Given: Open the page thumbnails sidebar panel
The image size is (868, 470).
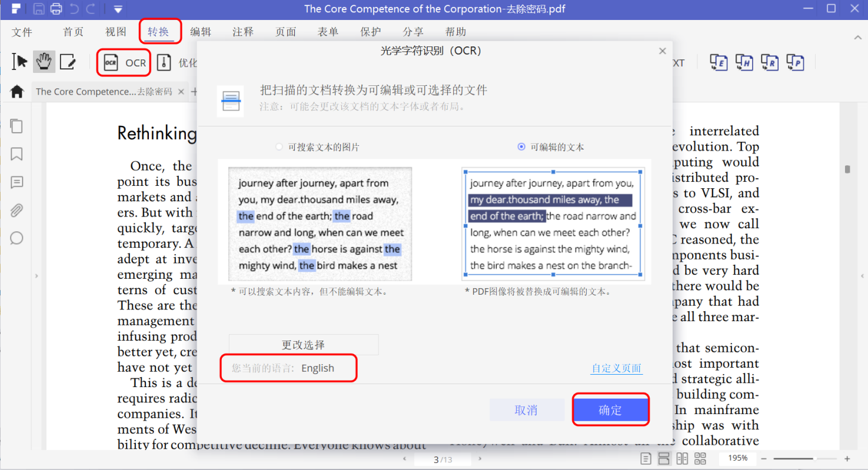Looking at the screenshot, I should [16, 126].
